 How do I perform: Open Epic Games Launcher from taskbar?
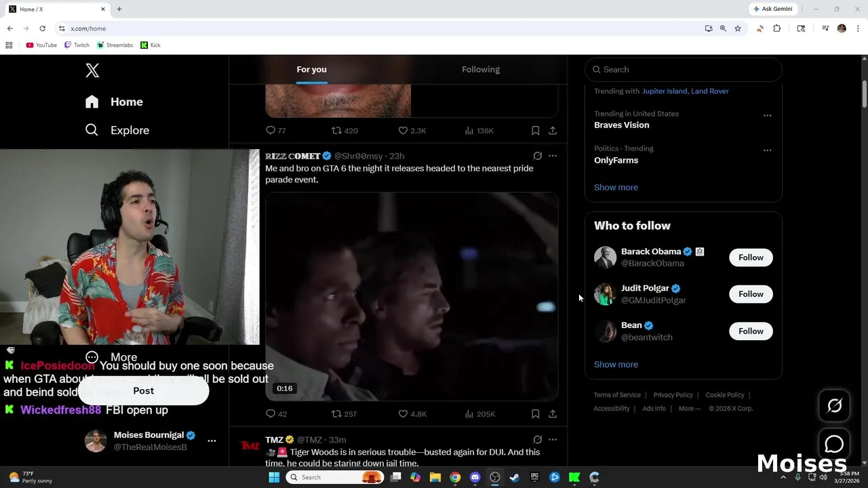click(x=534, y=477)
